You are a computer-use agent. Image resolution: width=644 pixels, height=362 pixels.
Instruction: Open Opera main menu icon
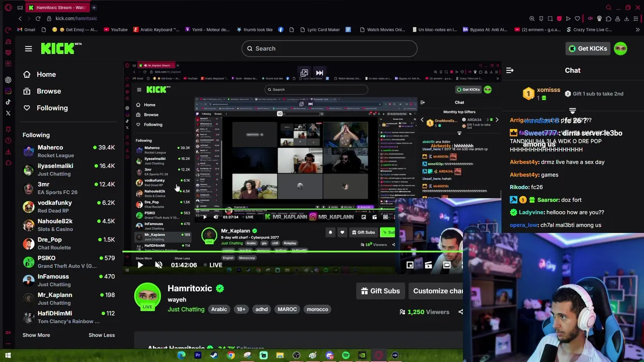(x=8, y=8)
